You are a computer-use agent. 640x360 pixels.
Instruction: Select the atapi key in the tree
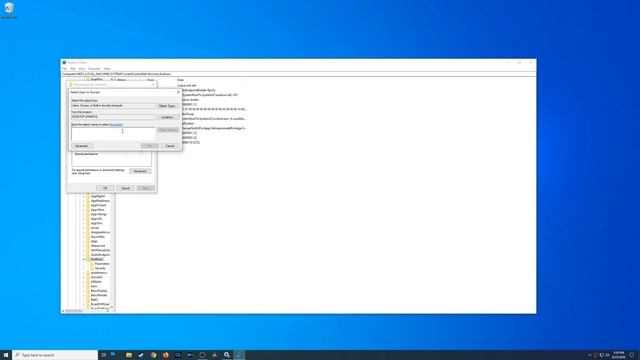94,241
